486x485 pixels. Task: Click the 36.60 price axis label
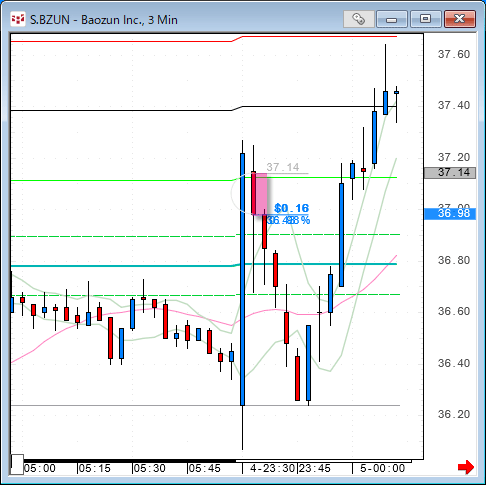click(x=454, y=311)
